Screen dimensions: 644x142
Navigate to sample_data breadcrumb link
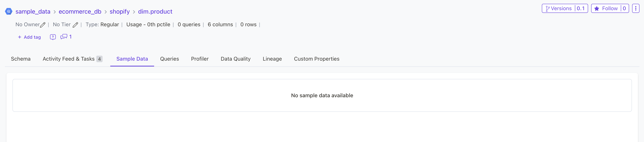point(33,12)
